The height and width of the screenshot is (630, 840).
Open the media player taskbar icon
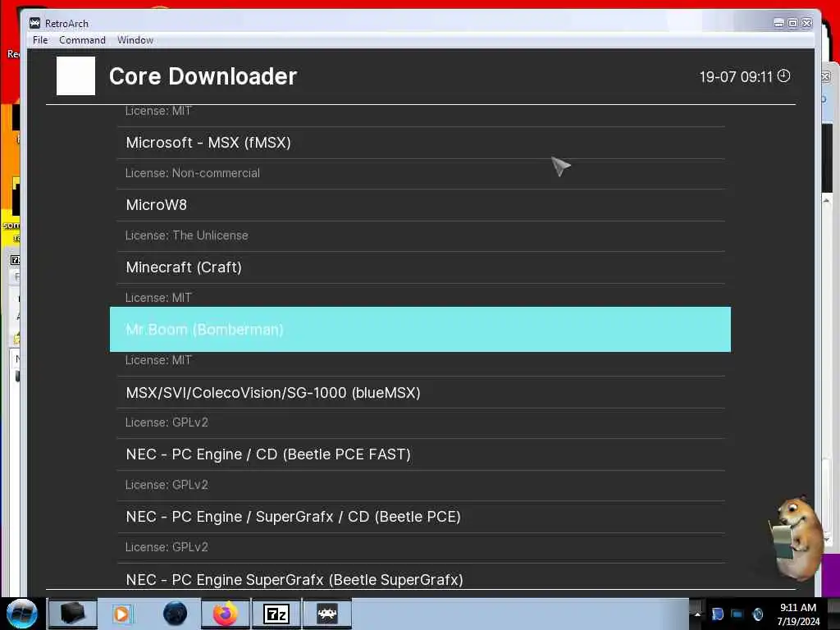121,614
